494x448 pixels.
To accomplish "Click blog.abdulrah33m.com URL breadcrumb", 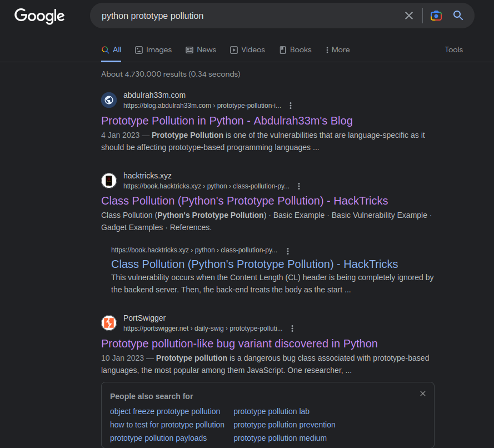I will [x=202, y=106].
